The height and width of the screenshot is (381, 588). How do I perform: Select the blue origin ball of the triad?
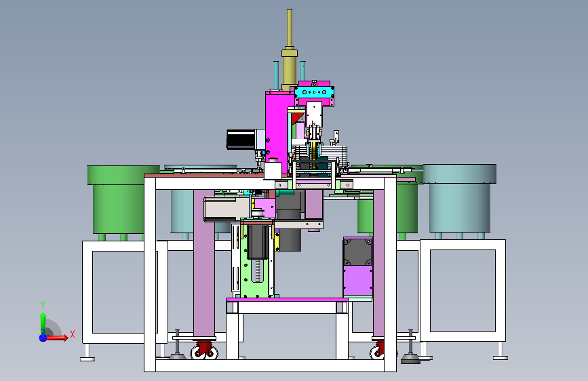click(x=43, y=338)
